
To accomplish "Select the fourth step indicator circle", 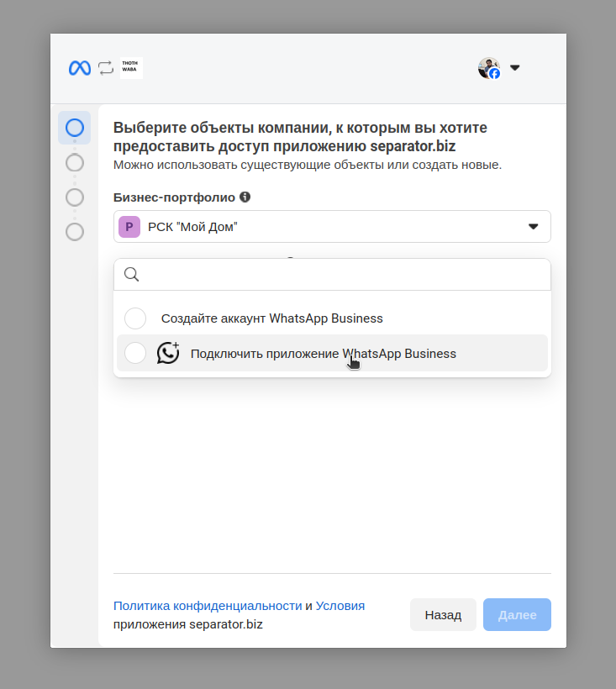I will click(75, 232).
